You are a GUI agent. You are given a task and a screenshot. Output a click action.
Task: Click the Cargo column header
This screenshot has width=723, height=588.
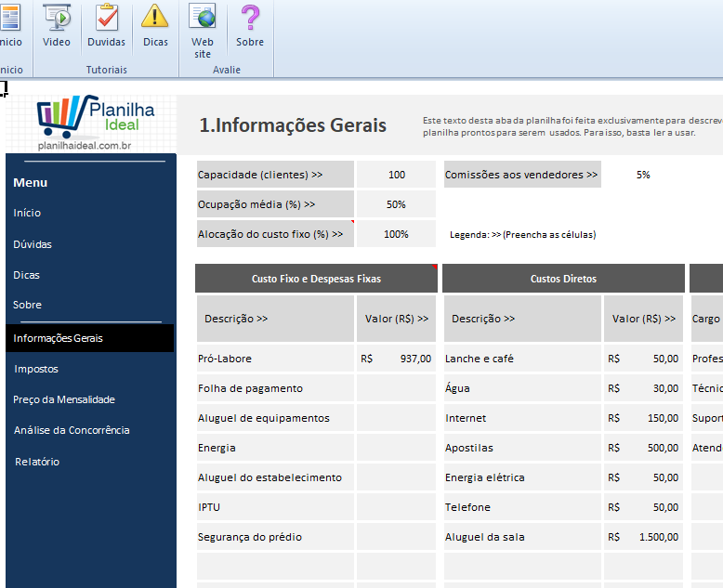707,319
